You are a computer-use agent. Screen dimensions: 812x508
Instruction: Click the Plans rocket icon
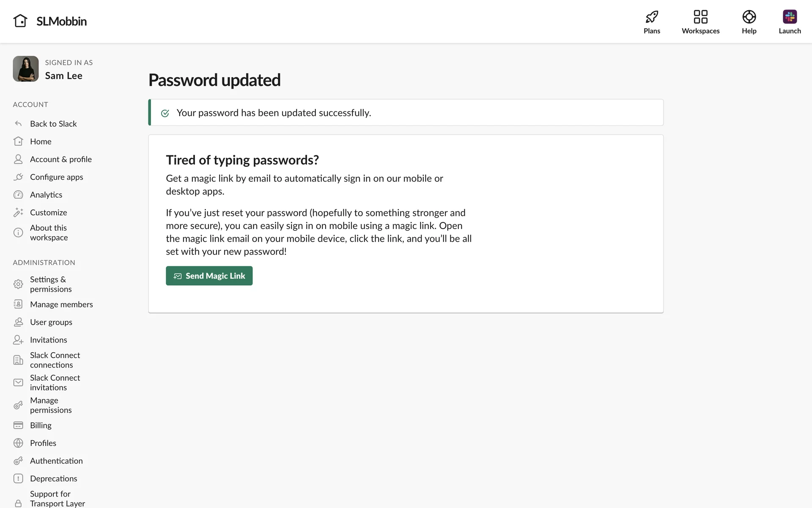(x=652, y=17)
